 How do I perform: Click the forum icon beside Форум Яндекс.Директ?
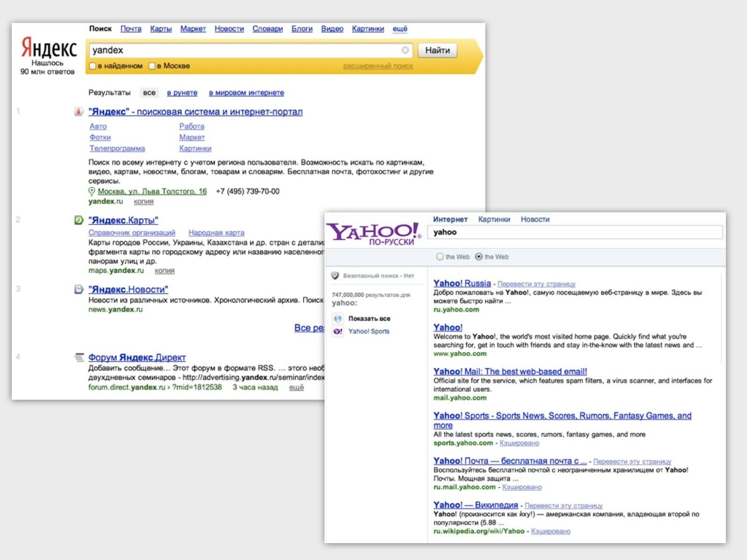tap(79, 357)
